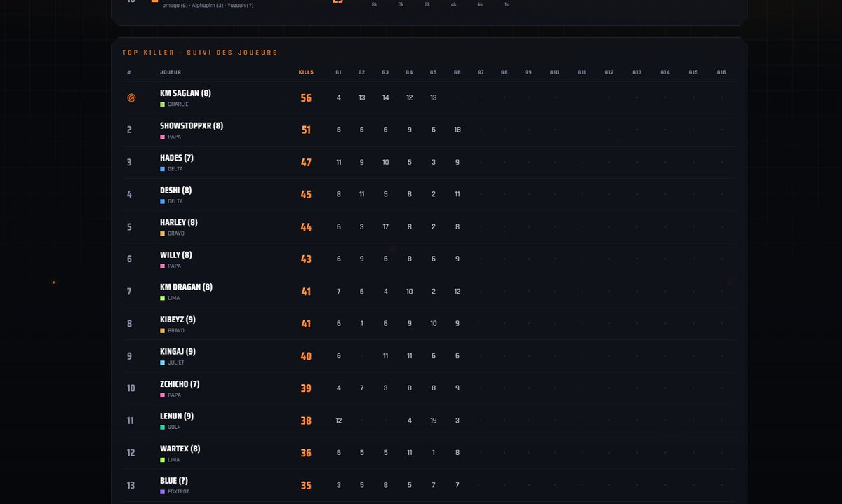Open player KM SAGLAN (8)
842x504 pixels.
[x=185, y=93]
